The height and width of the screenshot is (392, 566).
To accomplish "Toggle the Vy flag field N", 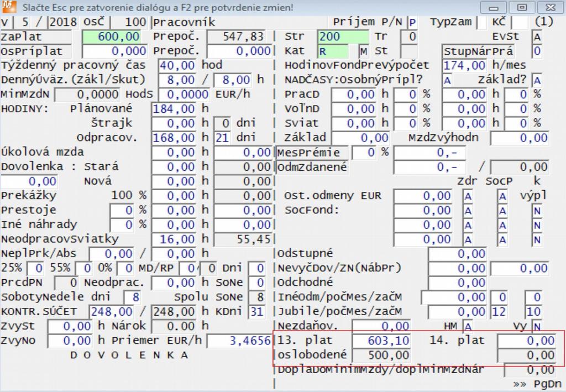I will click(x=537, y=326).
